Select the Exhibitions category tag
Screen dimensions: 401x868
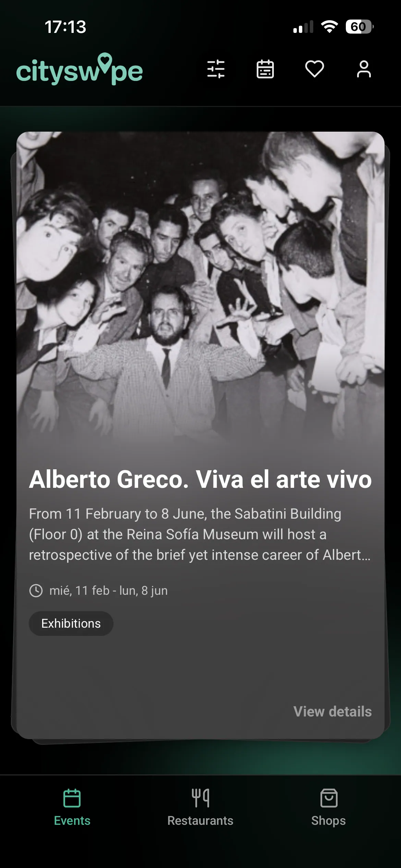point(71,623)
